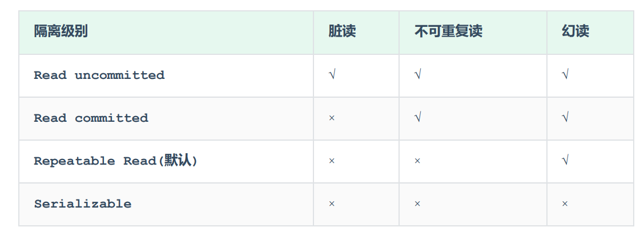Click the check mark for Read uncommitted 脏读

tap(332, 75)
